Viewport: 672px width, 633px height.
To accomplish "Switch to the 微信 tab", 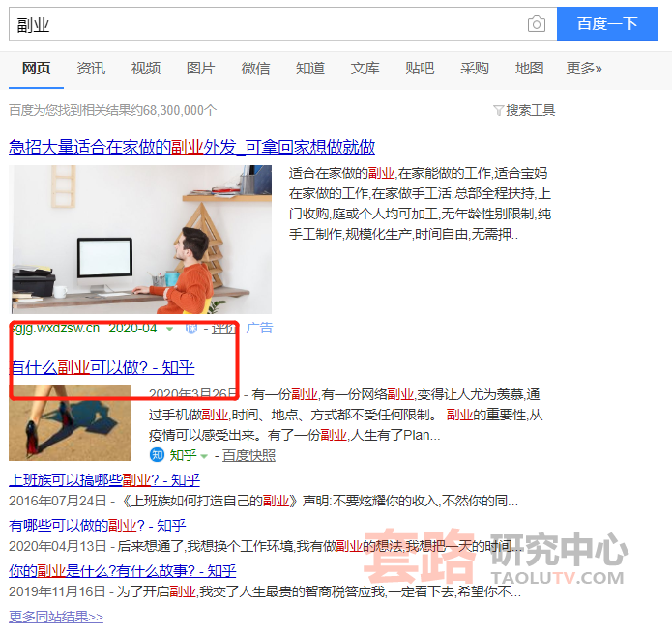I will [255, 68].
